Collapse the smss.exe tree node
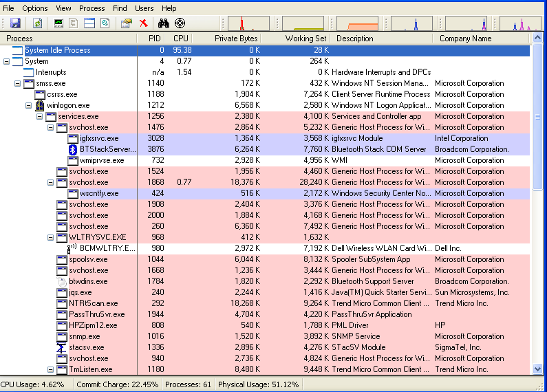The height and width of the screenshot is (392, 547). pos(17,83)
